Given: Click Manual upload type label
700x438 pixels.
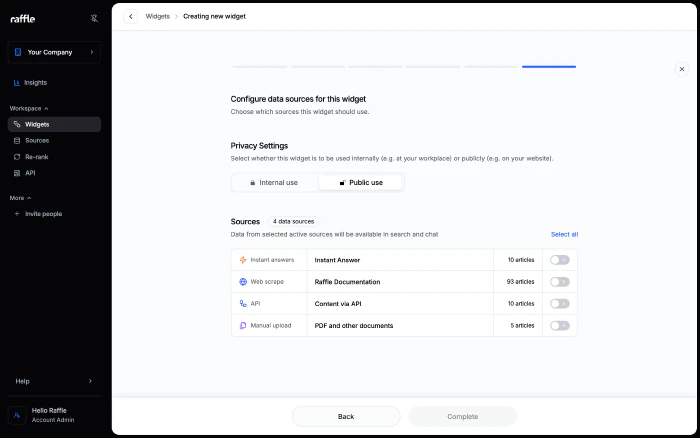Looking at the screenshot, I should point(271,325).
